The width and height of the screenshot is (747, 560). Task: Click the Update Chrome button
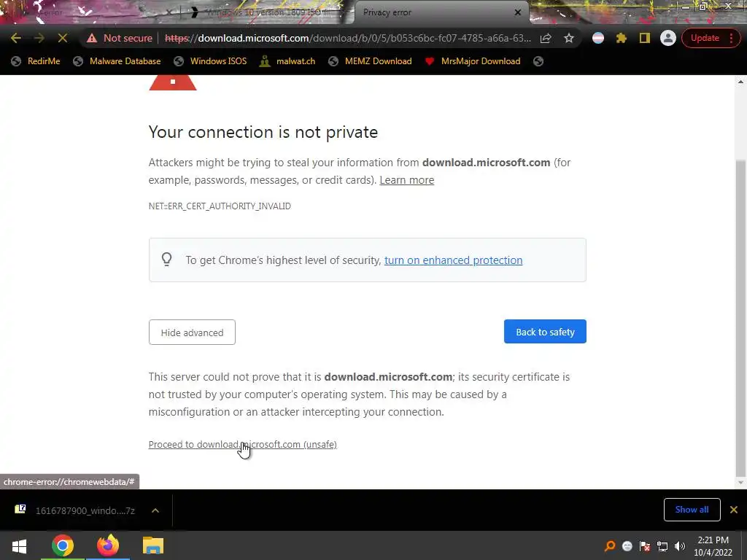pyautogui.click(x=705, y=38)
